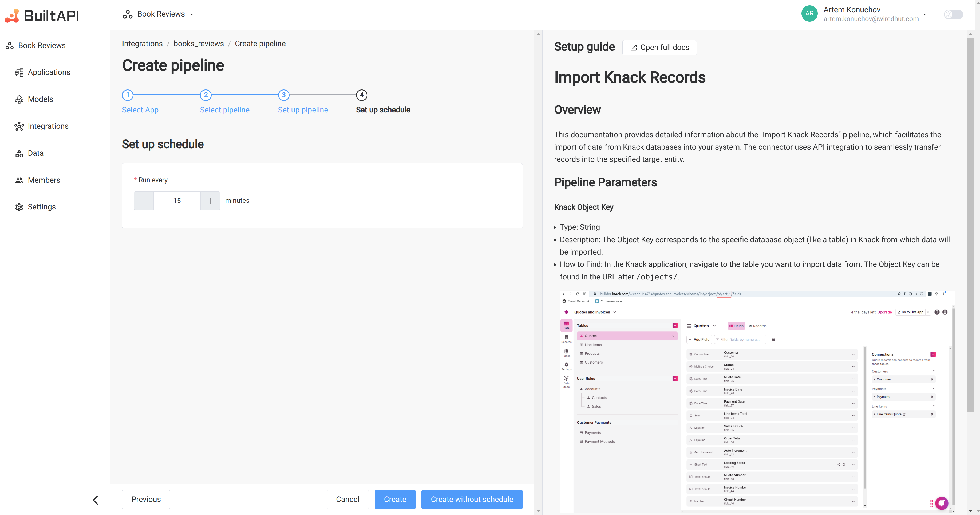This screenshot has height=515, width=980.
Task: Open the chat support bubble
Action: pos(941,503)
